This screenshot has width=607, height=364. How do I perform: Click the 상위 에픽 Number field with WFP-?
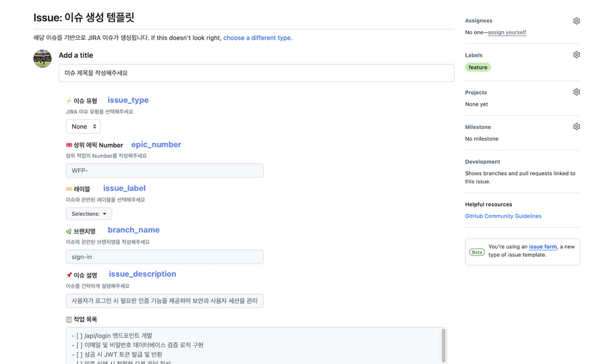click(x=165, y=171)
